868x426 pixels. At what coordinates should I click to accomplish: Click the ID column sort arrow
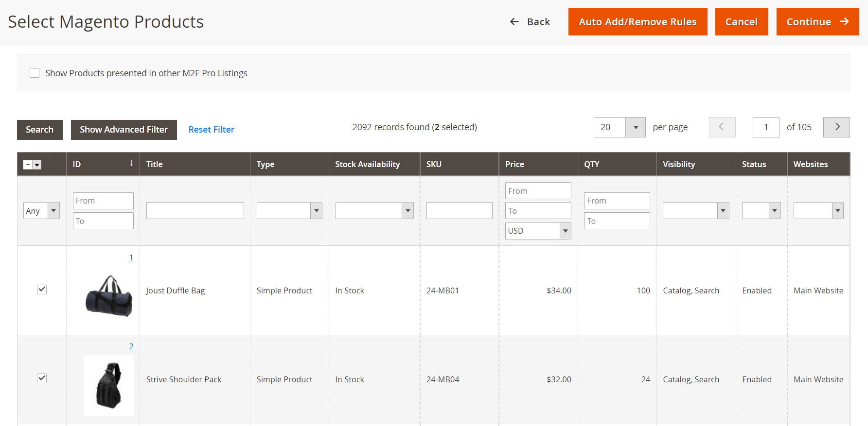(x=131, y=164)
